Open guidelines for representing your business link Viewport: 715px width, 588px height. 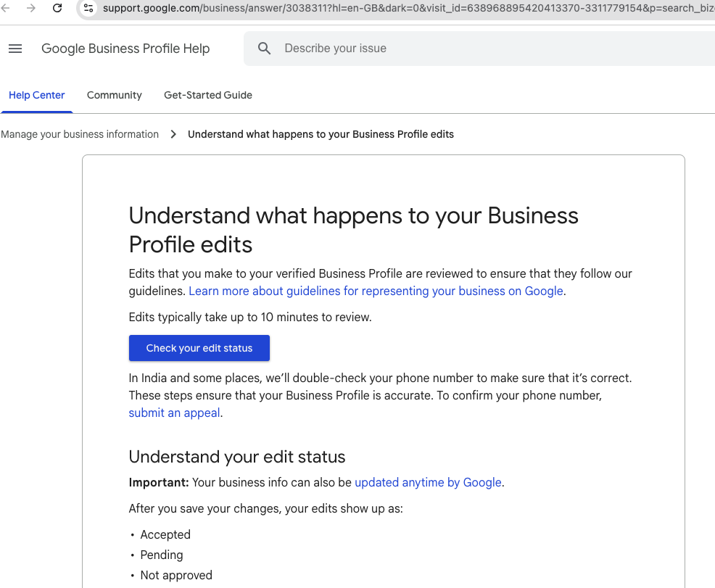coord(376,291)
